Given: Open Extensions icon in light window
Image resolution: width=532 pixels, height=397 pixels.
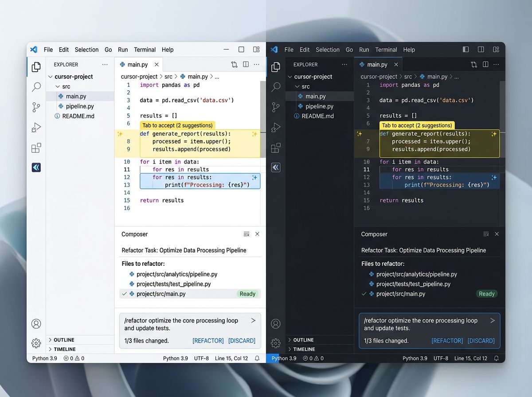Looking at the screenshot, I should (x=36, y=148).
